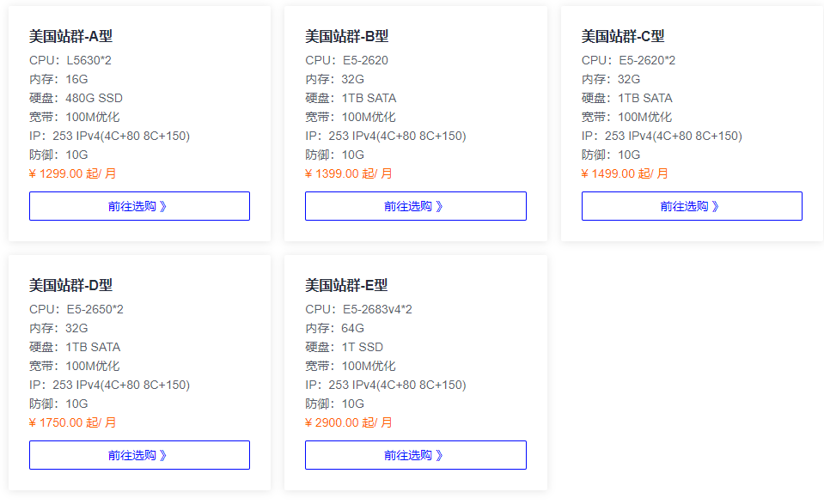The image size is (824, 504).
Task: Click the ¥1299.00 monthly price
Action: click(72, 173)
